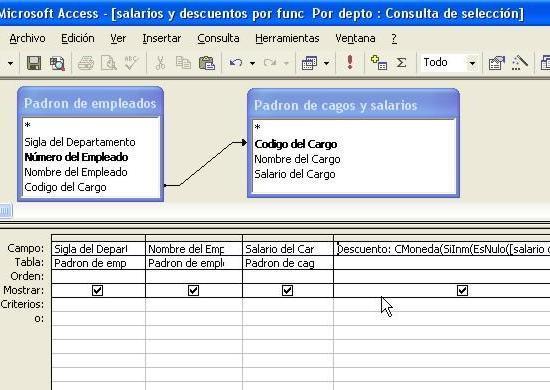Click the Paste clipboard icon
The height and width of the screenshot is (390, 550).
[207, 63]
